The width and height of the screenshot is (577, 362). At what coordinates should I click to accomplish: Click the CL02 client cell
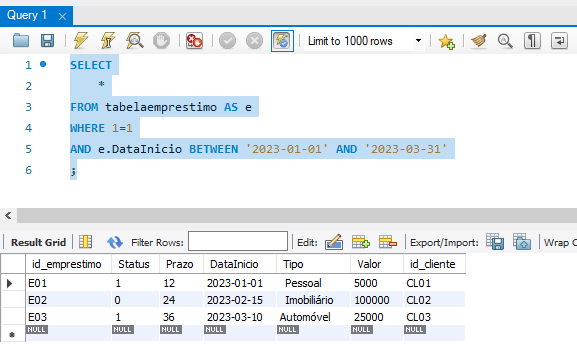pyautogui.click(x=434, y=300)
